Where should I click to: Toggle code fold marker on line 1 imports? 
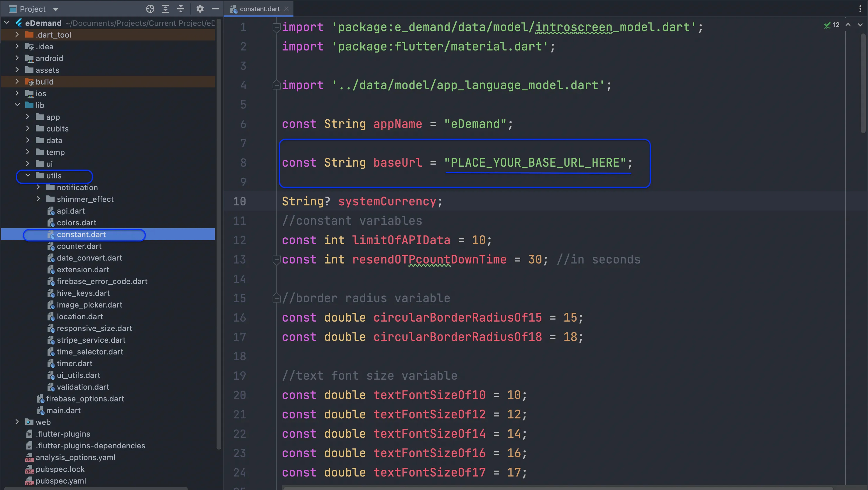[x=276, y=27]
